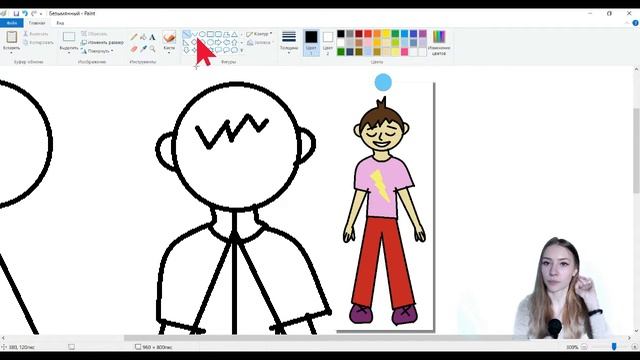Choose the Up arrow shape
The image size is (640, 360).
(234, 42)
